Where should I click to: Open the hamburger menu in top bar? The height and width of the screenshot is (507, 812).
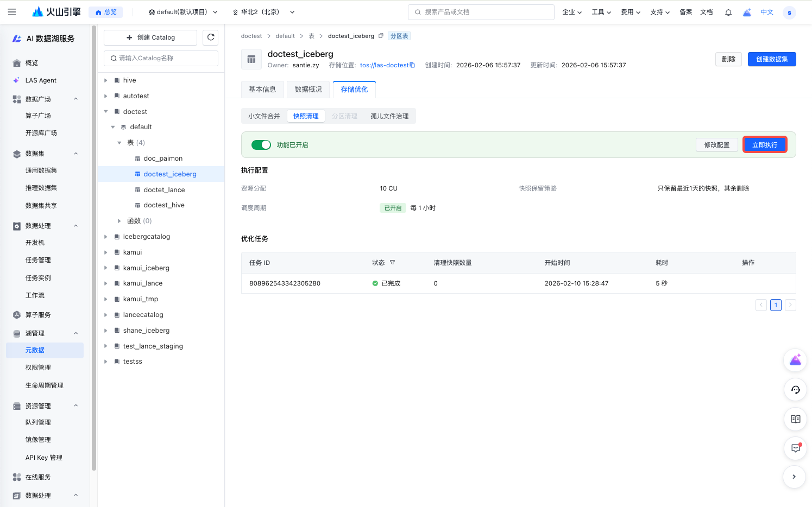[12, 12]
